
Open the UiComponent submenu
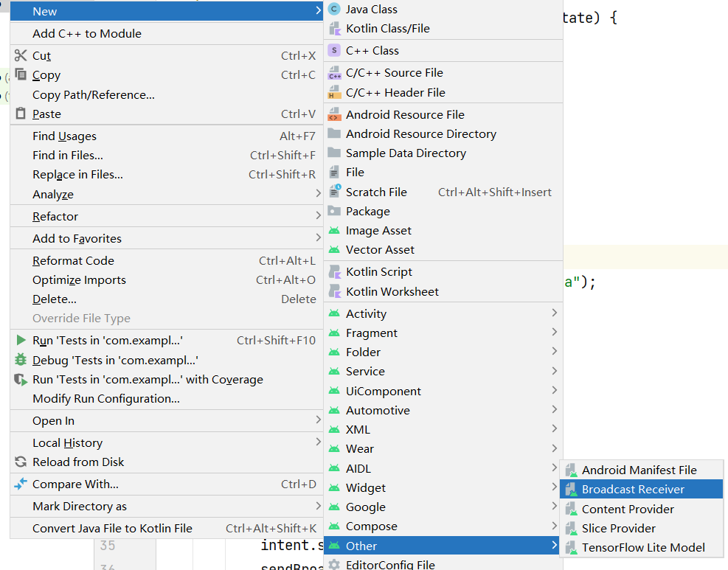[x=443, y=391]
